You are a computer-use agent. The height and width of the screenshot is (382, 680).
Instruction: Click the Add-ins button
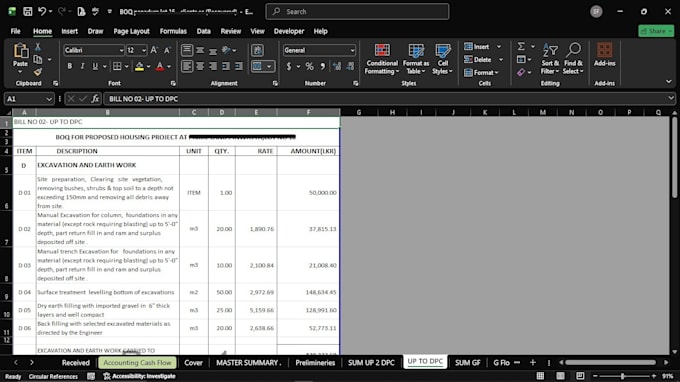(605, 55)
